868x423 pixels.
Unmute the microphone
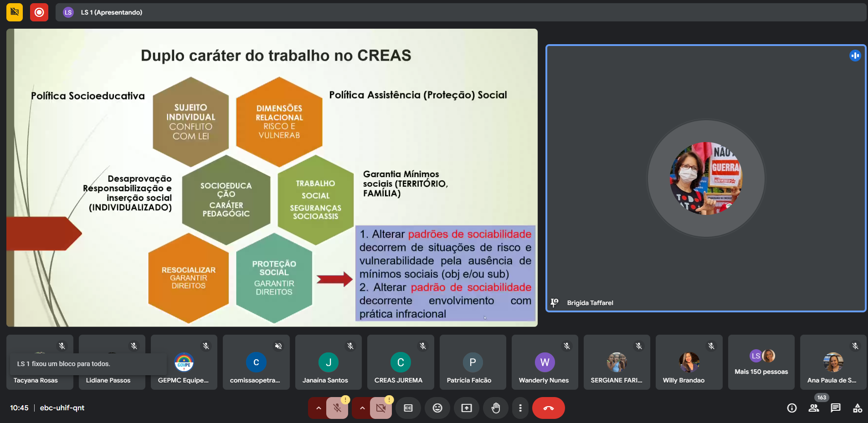[337, 408]
